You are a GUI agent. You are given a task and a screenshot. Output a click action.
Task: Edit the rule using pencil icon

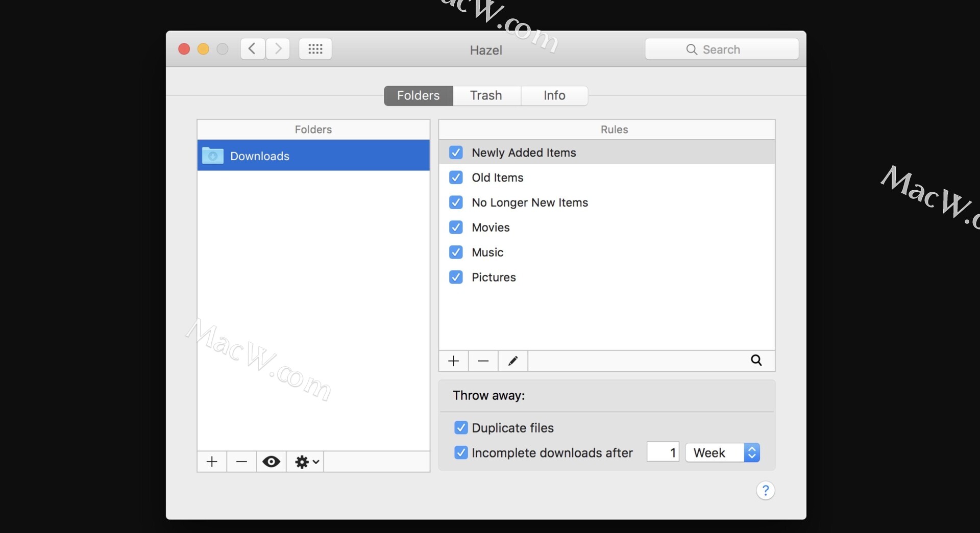pyautogui.click(x=512, y=361)
